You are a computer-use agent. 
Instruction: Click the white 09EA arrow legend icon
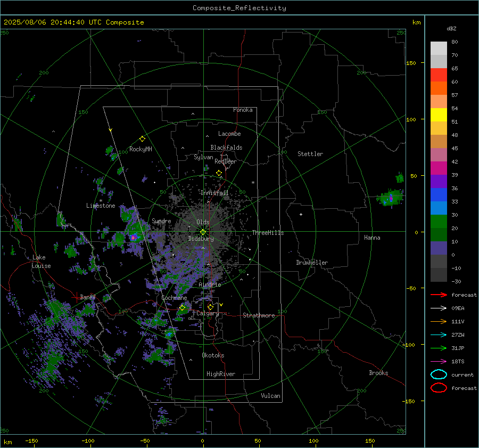click(x=439, y=308)
